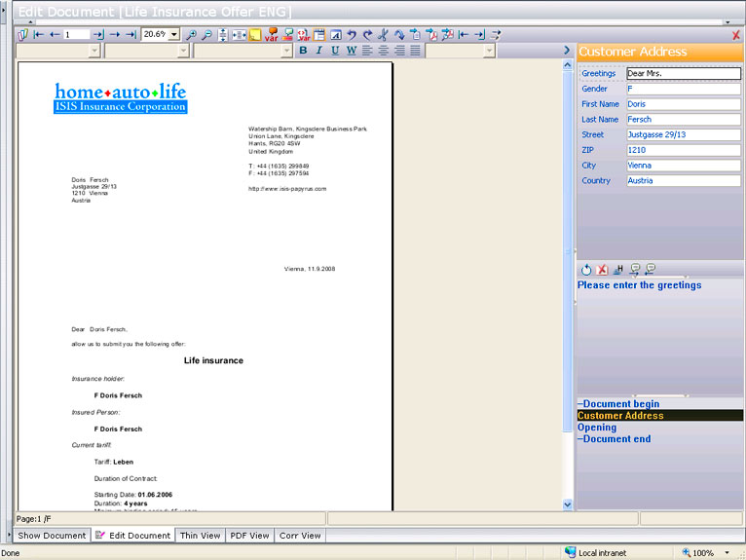Click the document vertical scrollbar down arrow
Image resolution: width=746 pixels, height=560 pixels.
(568, 504)
